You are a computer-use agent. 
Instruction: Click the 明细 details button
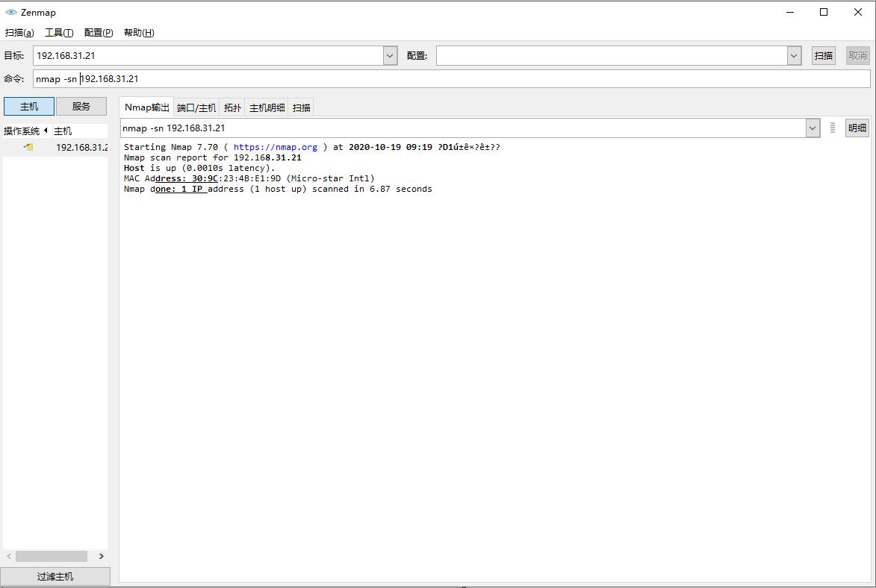point(857,128)
